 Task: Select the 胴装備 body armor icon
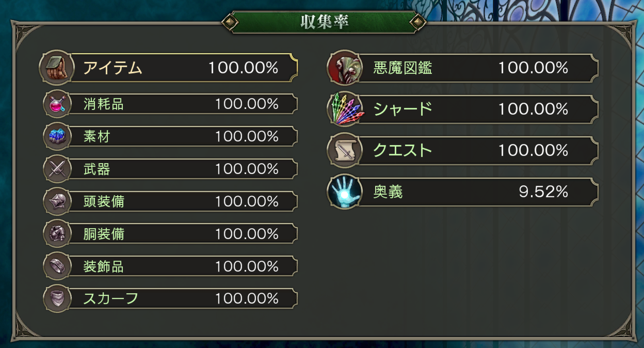57,233
